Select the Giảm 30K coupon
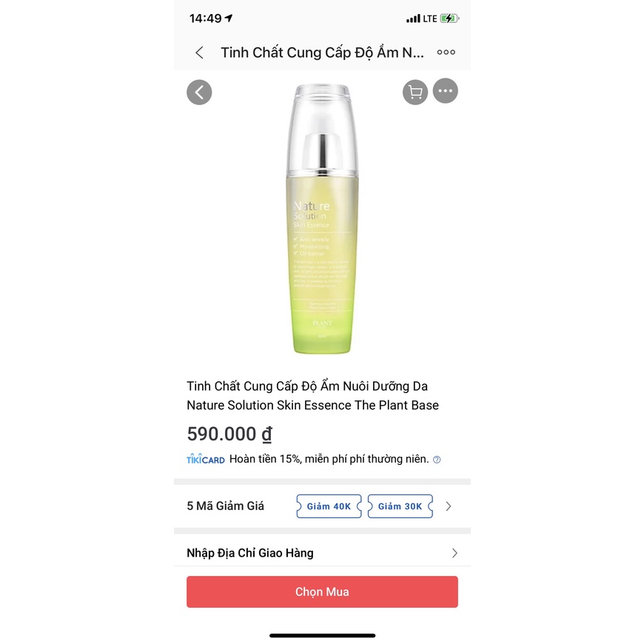The image size is (644, 644). (x=400, y=506)
